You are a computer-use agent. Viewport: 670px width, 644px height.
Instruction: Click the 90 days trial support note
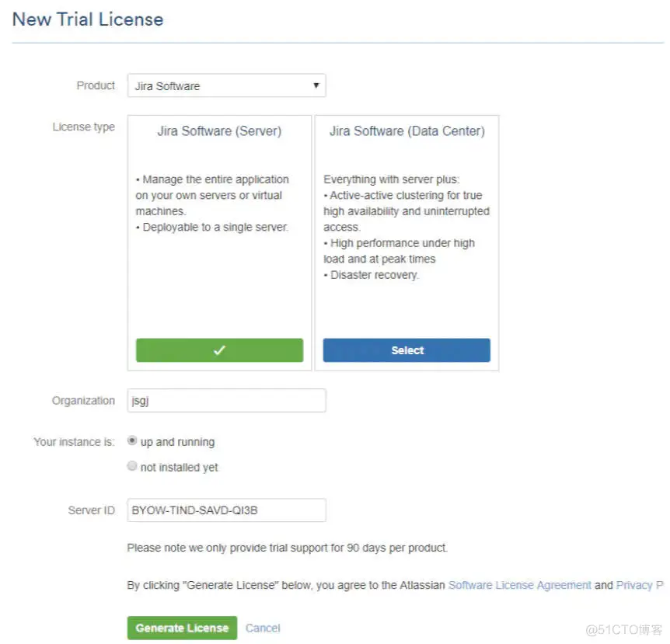click(x=287, y=548)
